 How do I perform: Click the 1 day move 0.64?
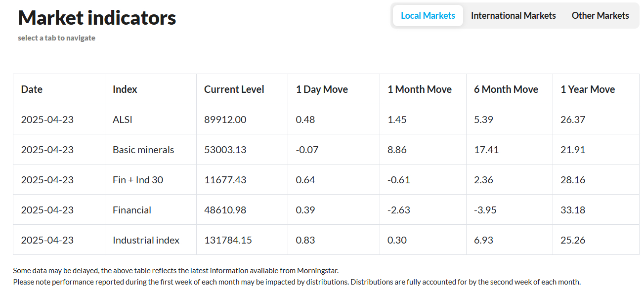(305, 180)
